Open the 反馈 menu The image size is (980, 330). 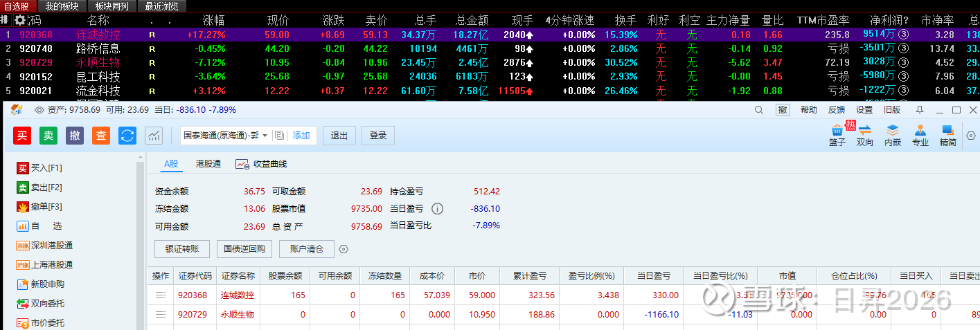click(837, 110)
